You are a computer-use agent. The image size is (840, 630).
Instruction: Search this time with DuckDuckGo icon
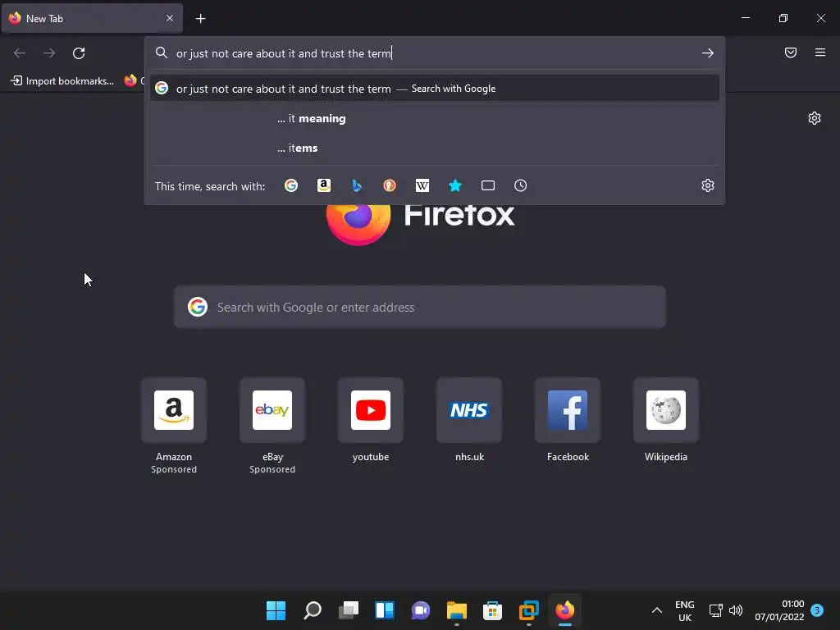[x=390, y=186]
